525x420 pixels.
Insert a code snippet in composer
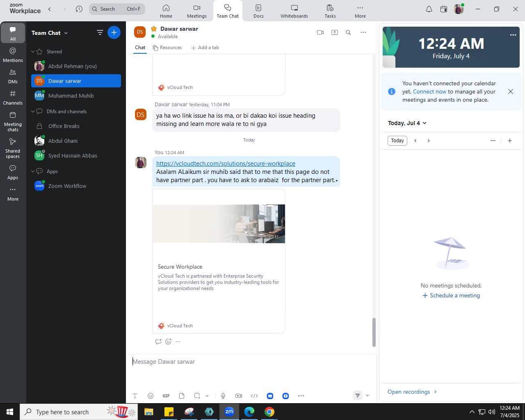[254, 396]
